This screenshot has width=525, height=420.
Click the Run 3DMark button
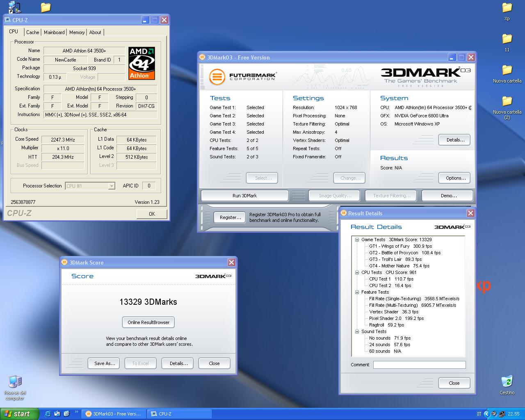pyautogui.click(x=244, y=196)
